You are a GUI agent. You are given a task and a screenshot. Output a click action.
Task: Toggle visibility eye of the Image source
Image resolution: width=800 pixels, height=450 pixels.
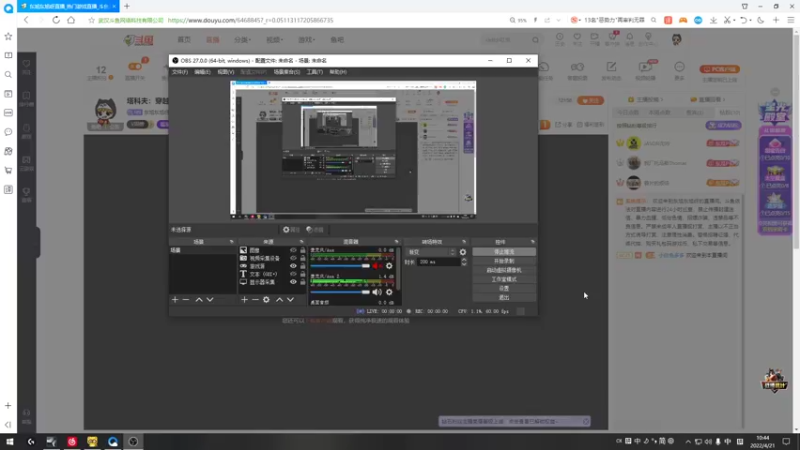[293, 250]
